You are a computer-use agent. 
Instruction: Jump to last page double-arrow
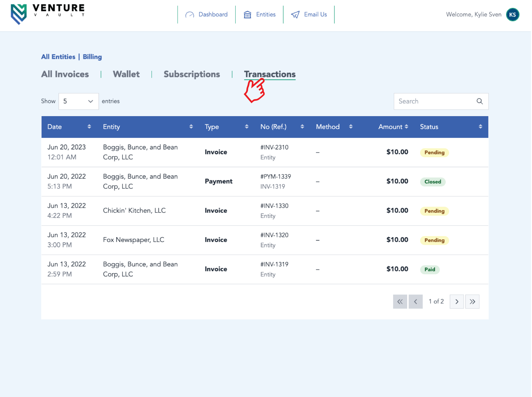472,302
